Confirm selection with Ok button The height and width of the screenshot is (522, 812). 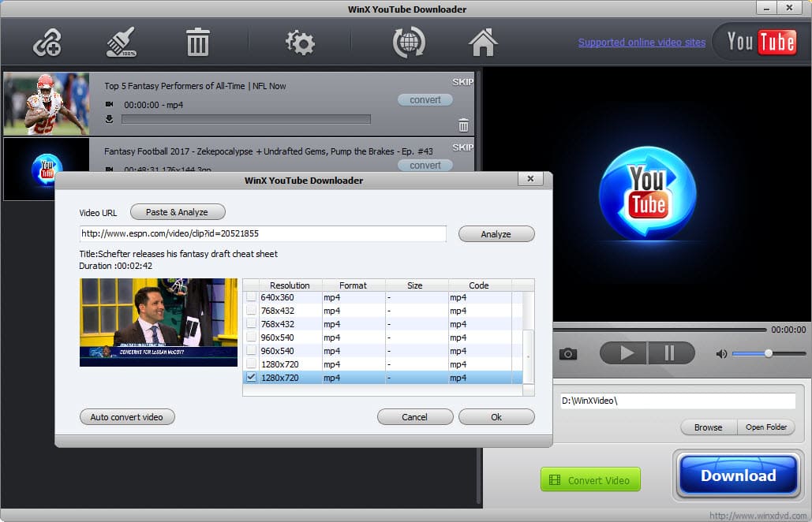[x=496, y=417]
